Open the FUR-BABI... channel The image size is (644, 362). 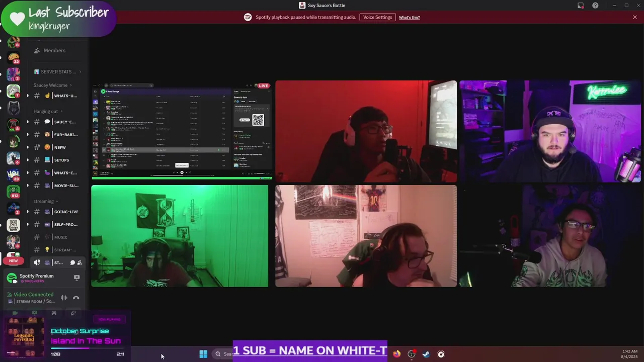[x=57, y=134]
